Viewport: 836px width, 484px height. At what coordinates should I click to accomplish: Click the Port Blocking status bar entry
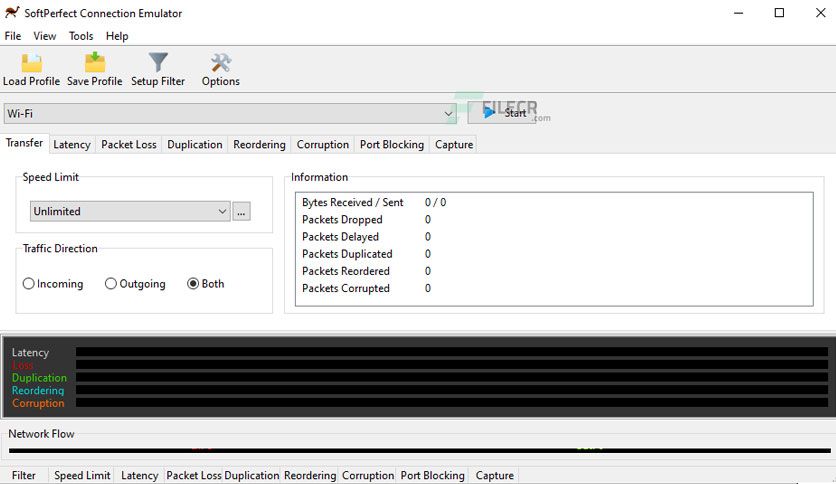[x=432, y=475]
